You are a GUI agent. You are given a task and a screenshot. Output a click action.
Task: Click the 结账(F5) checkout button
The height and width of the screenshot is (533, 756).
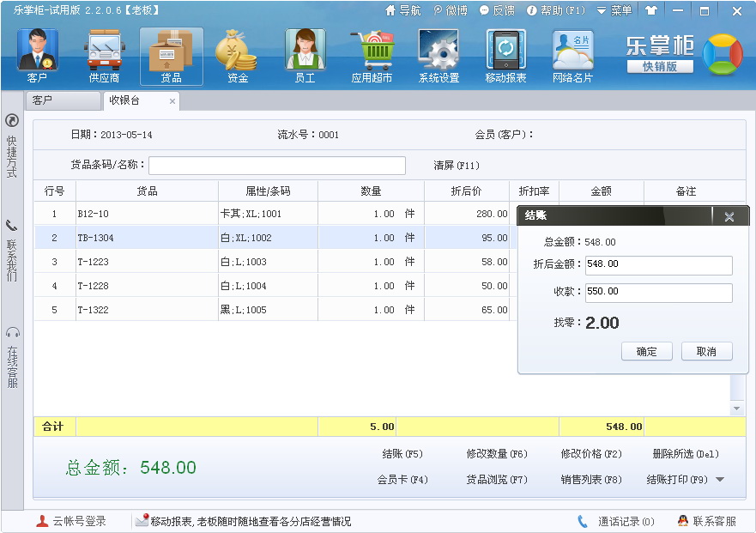point(402,454)
